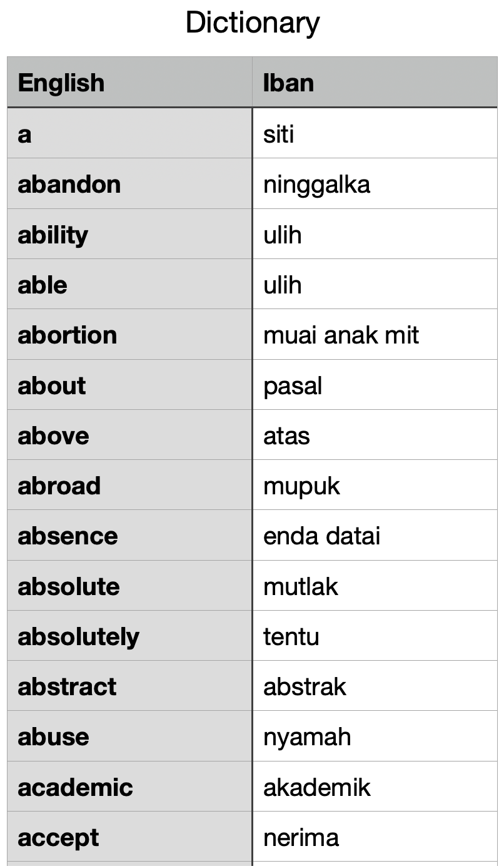Viewport: 504px width, 866px height.
Task: Select the 'muai anak mit' cell
Action: (375, 335)
